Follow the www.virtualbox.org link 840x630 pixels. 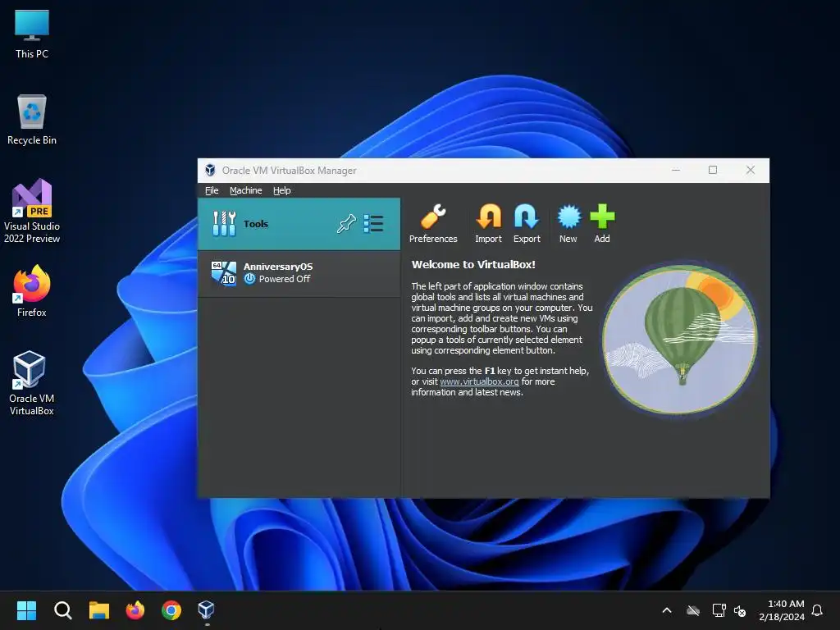479,381
